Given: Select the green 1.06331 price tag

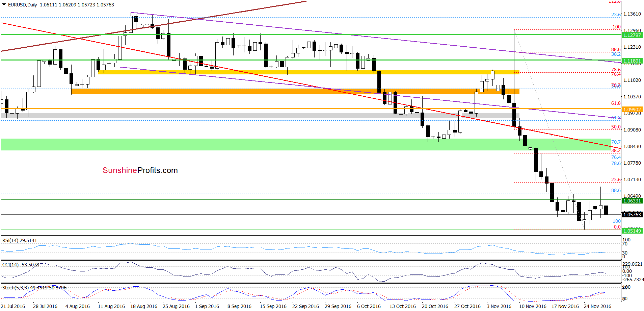Looking at the screenshot, I should (x=632, y=201).
